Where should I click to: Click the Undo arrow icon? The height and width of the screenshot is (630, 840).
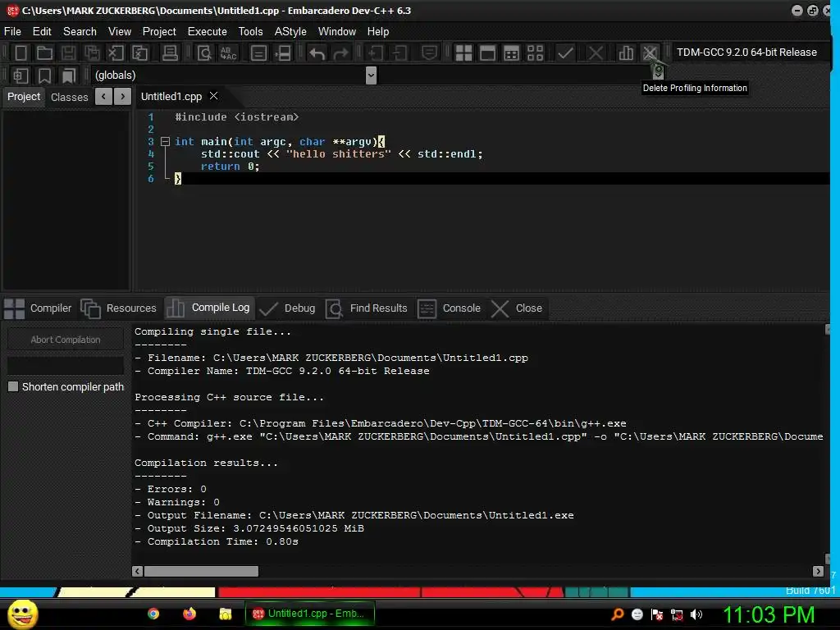point(317,52)
